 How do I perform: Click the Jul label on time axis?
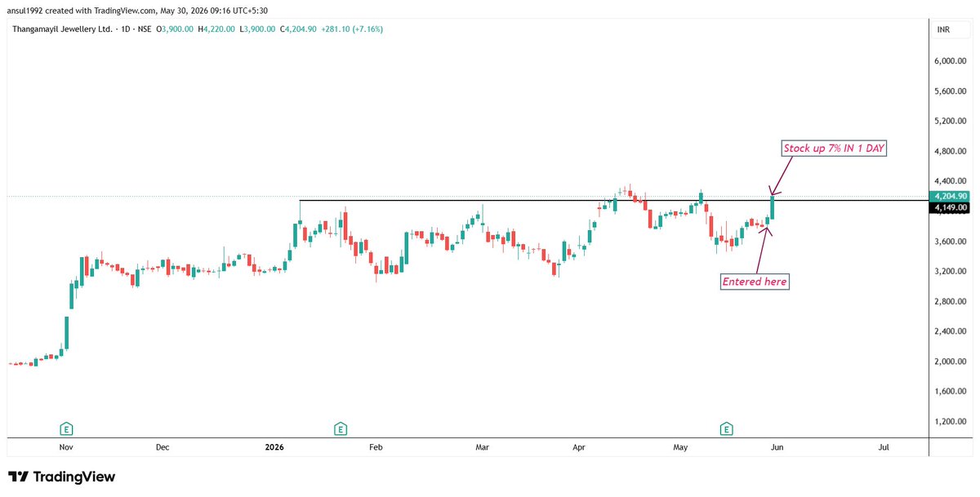click(884, 447)
